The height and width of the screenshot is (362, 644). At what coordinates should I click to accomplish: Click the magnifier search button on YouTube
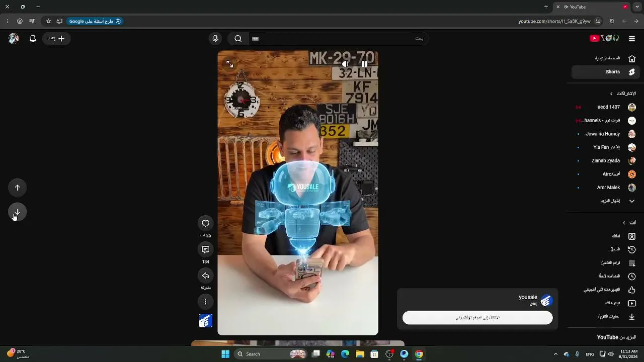coord(238,38)
